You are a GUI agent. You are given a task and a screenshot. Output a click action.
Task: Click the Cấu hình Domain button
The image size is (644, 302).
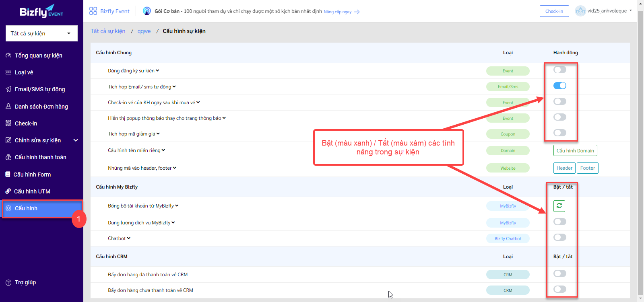click(575, 151)
